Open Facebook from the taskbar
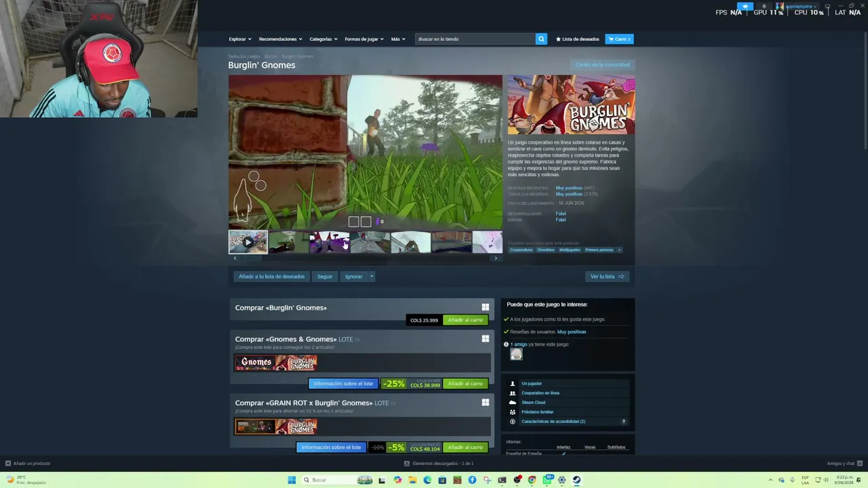 coord(472,480)
